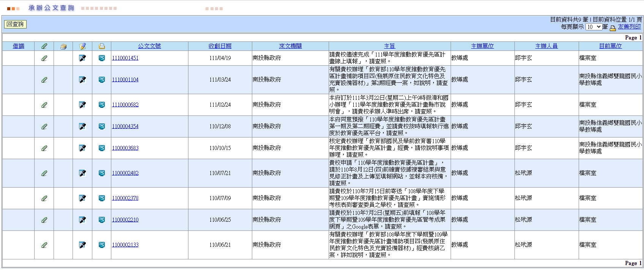Click the pen edit icon for 1110001104

click(x=82, y=80)
